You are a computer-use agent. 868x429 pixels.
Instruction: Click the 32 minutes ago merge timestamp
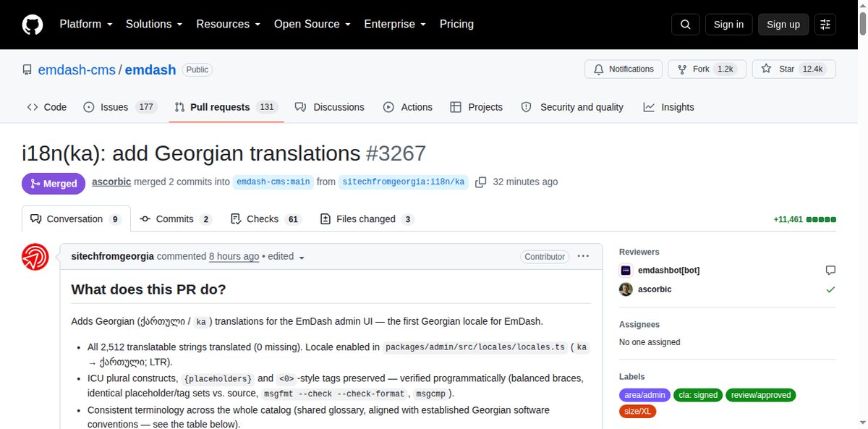tap(525, 182)
